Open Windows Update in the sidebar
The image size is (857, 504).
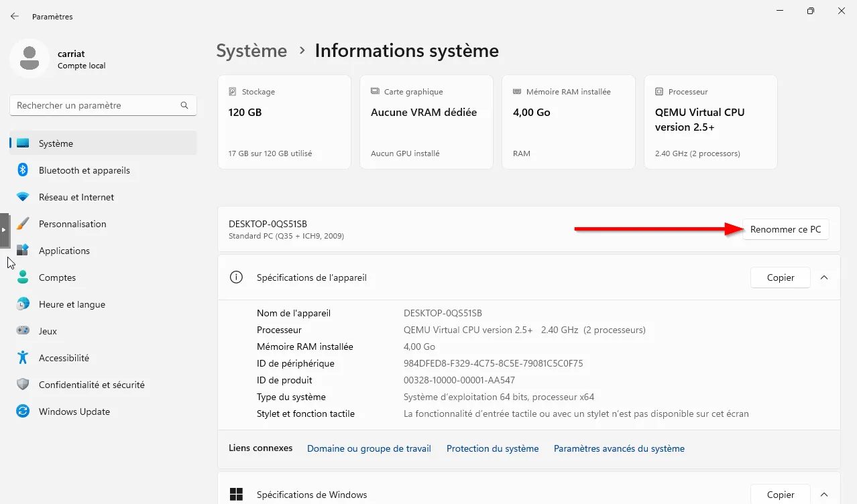(x=74, y=412)
